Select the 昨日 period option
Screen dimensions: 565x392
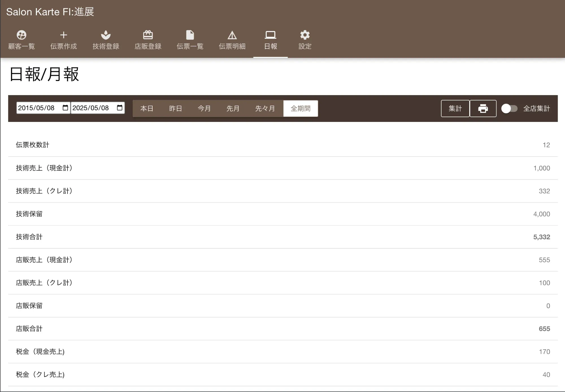pos(175,108)
